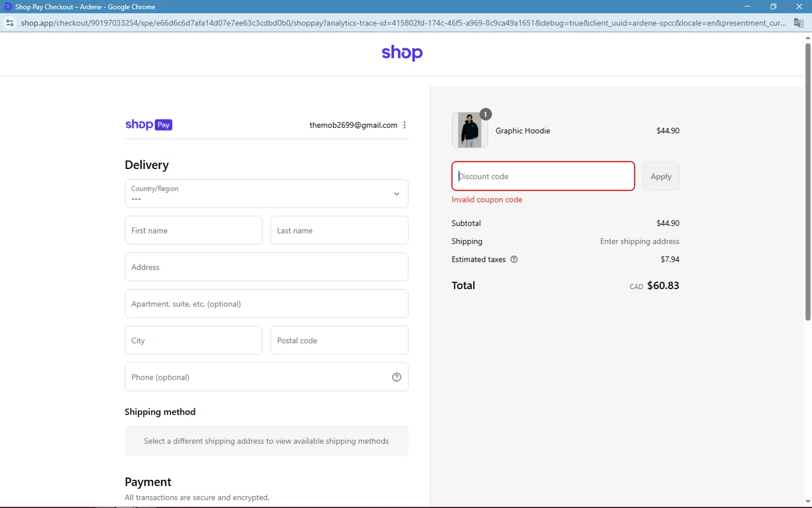Click 'Enter shipping address' text
This screenshot has height=508, width=812.
(639, 242)
